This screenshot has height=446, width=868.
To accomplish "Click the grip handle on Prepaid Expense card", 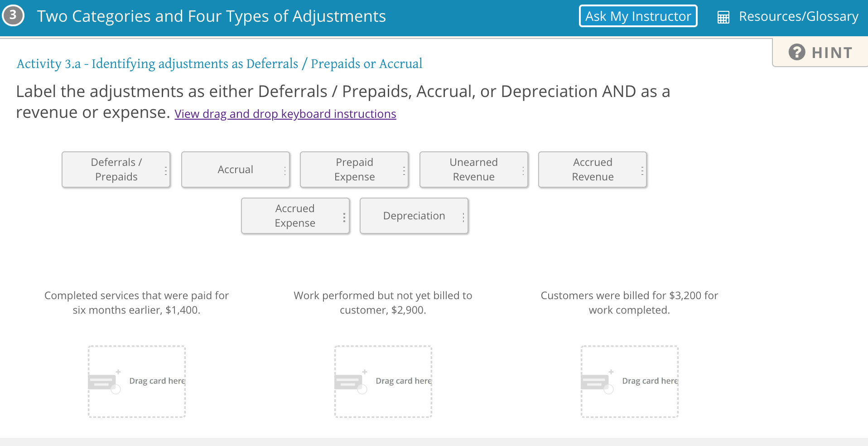I will [x=404, y=170].
